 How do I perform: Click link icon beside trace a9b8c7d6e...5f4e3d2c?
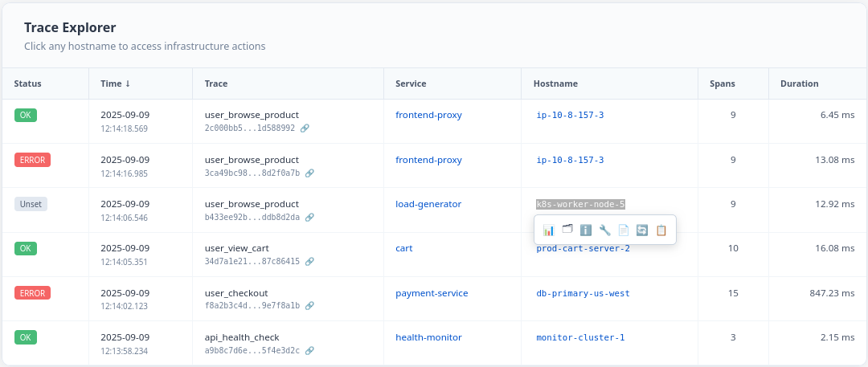point(309,350)
